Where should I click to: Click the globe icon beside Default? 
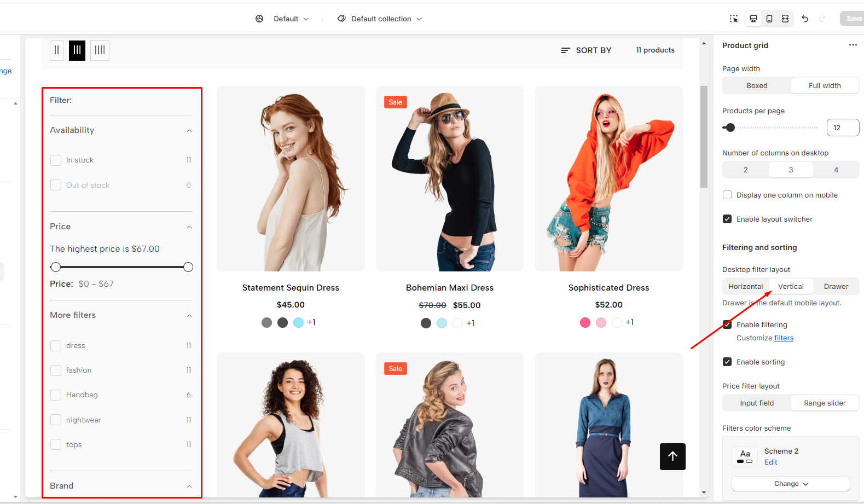[x=259, y=19]
